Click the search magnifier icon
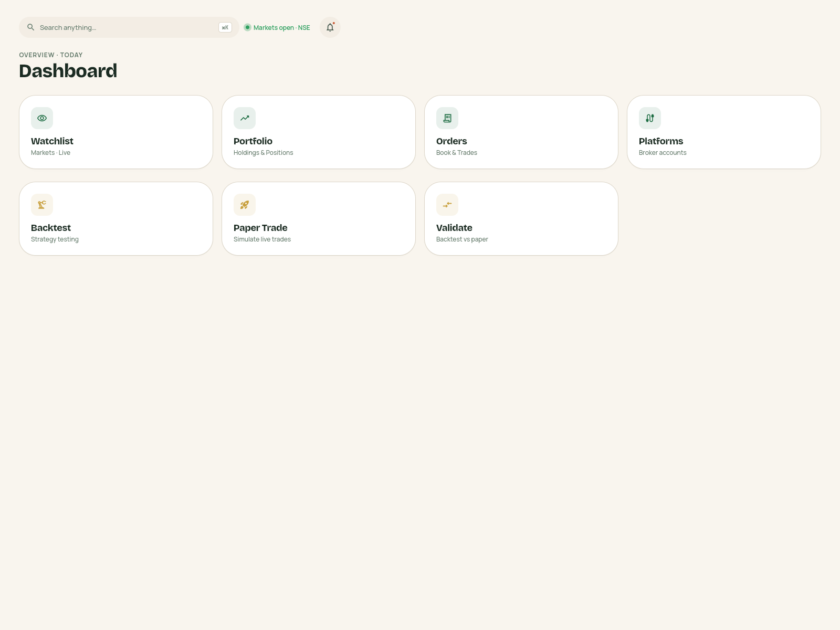This screenshot has height=630, width=840. click(x=31, y=27)
